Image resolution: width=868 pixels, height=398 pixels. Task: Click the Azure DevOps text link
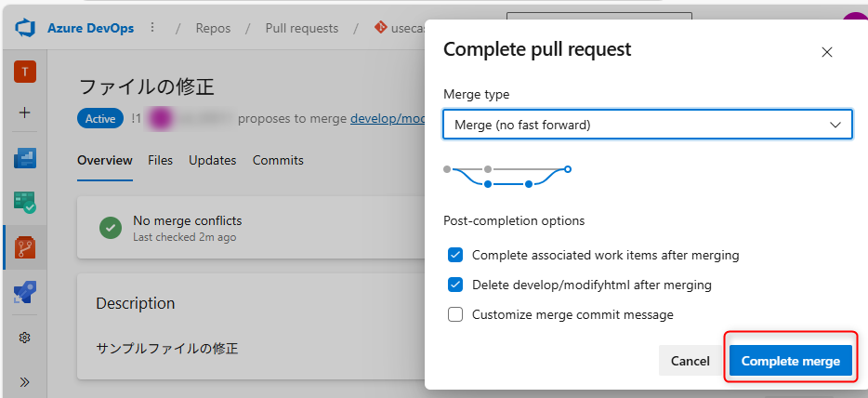pyautogui.click(x=91, y=28)
